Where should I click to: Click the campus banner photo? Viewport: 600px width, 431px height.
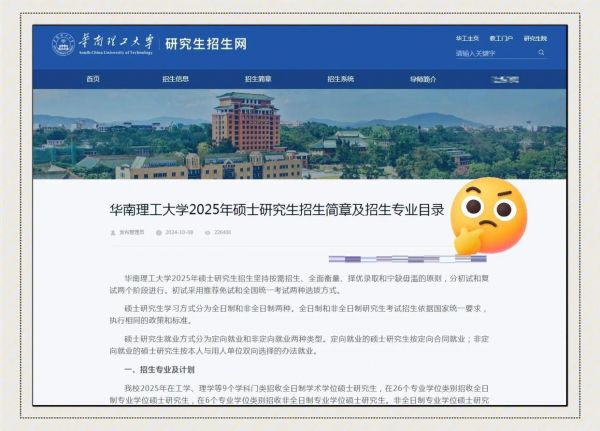pyautogui.click(x=300, y=134)
